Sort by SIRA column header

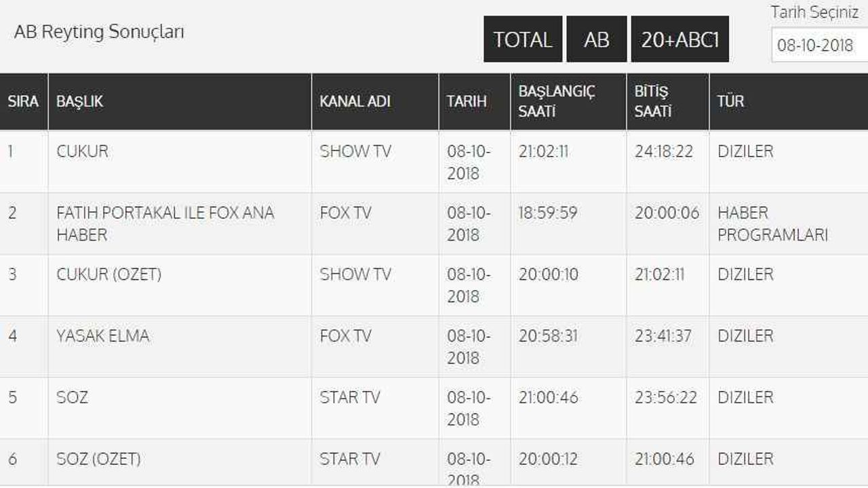23,102
